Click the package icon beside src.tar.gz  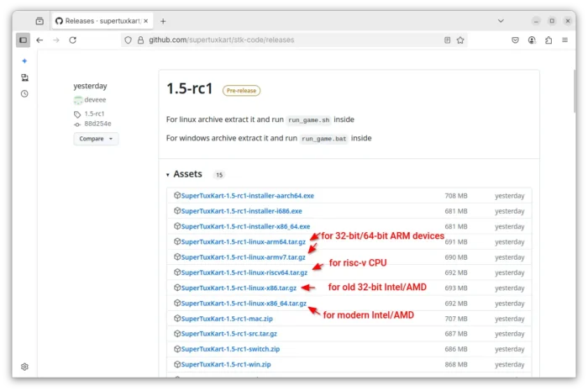pos(177,333)
